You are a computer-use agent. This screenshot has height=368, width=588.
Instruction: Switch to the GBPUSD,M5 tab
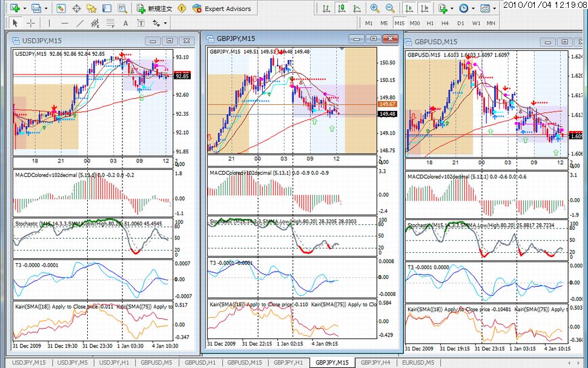[156, 363]
